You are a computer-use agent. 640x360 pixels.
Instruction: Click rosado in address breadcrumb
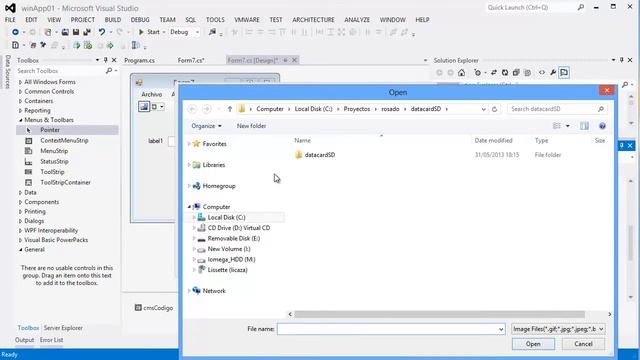(x=390, y=109)
